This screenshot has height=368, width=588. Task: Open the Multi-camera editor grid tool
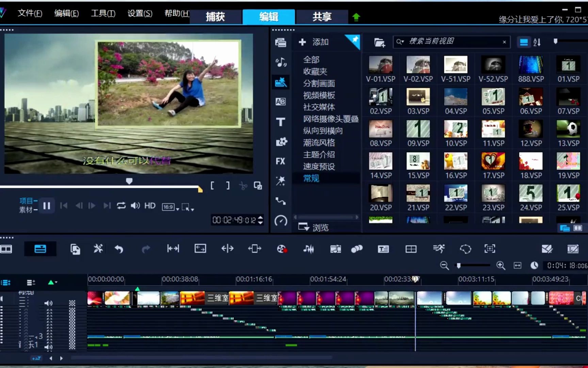(411, 249)
